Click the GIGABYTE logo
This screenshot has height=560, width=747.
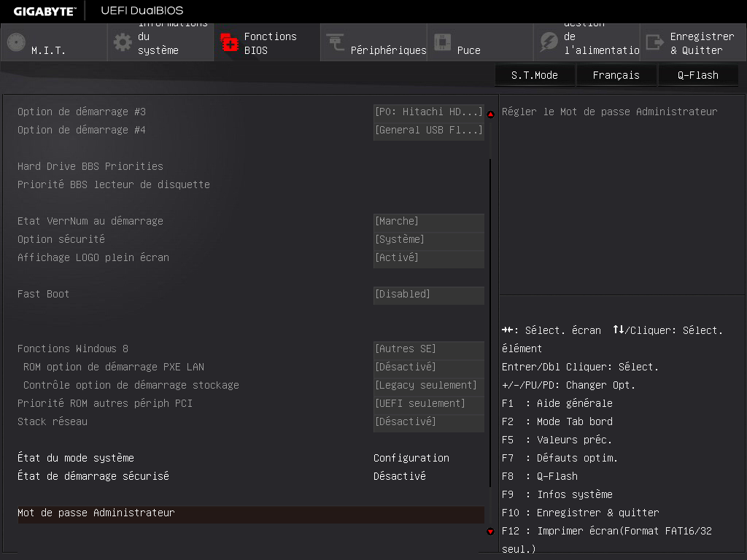pyautogui.click(x=44, y=11)
